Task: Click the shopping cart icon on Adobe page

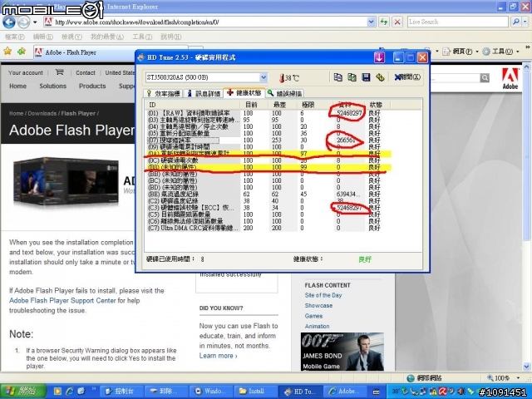Action: point(59,72)
